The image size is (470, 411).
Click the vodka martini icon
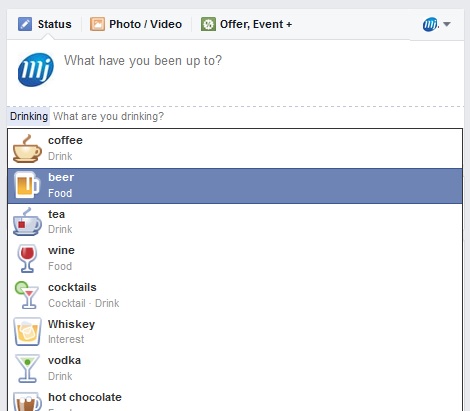click(x=27, y=368)
